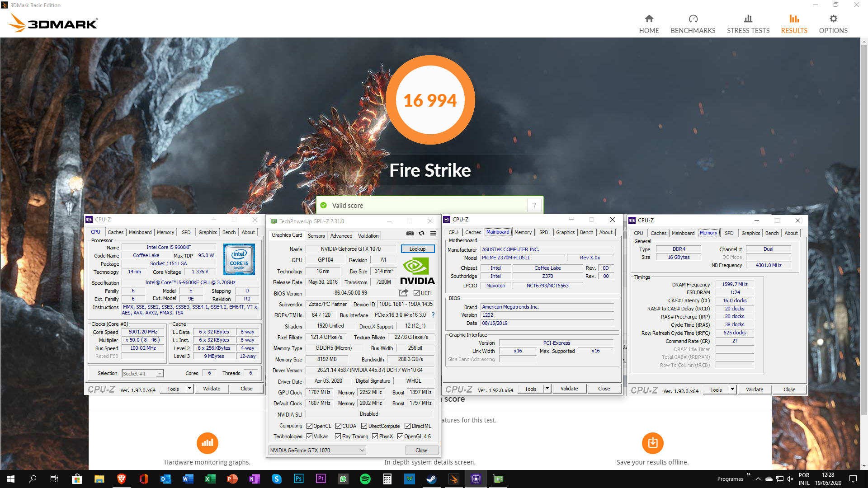The width and height of the screenshot is (868, 488).
Task: Show hidden tray icons chevron
Action: tap(758, 479)
